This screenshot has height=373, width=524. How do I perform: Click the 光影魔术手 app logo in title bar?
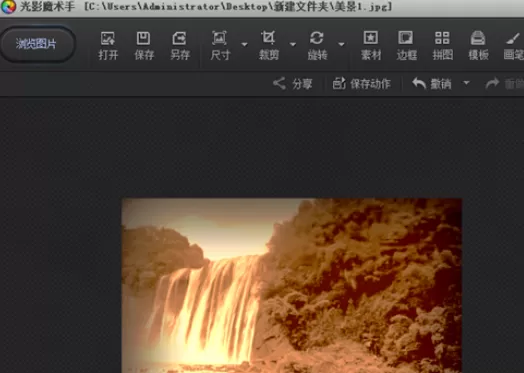(x=8, y=7)
